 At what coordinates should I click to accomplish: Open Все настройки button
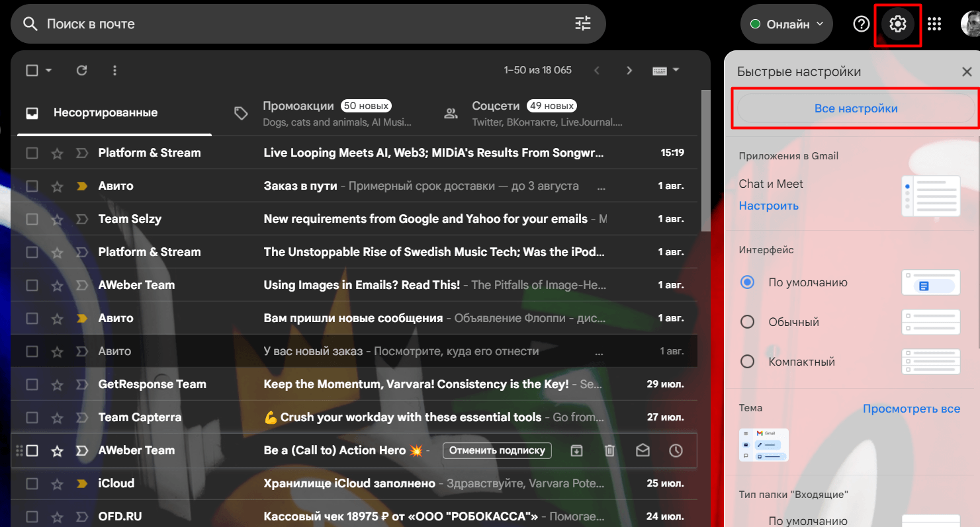pyautogui.click(x=856, y=108)
